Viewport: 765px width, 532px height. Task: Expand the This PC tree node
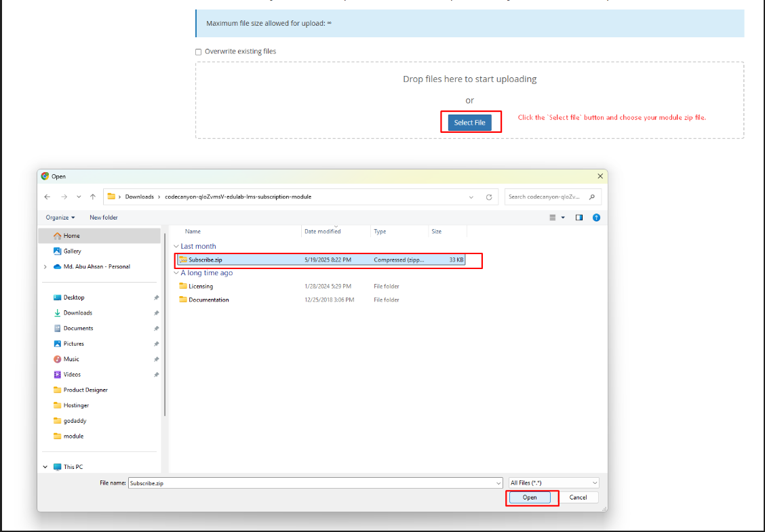pyautogui.click(x=45, y=467)
